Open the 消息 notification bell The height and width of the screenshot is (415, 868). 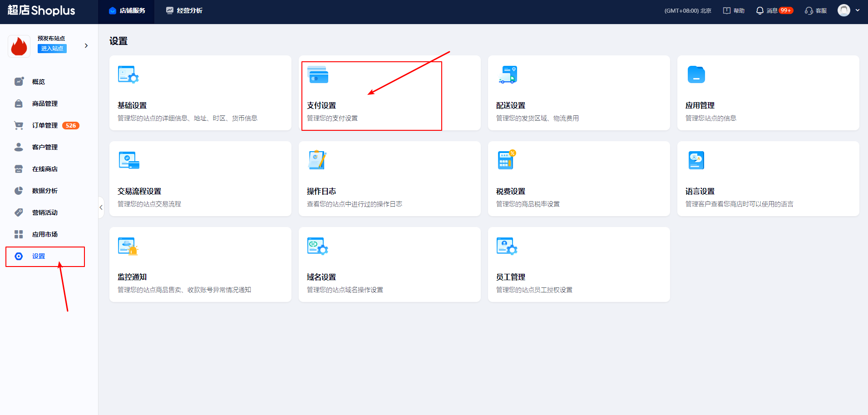[760, 10]
